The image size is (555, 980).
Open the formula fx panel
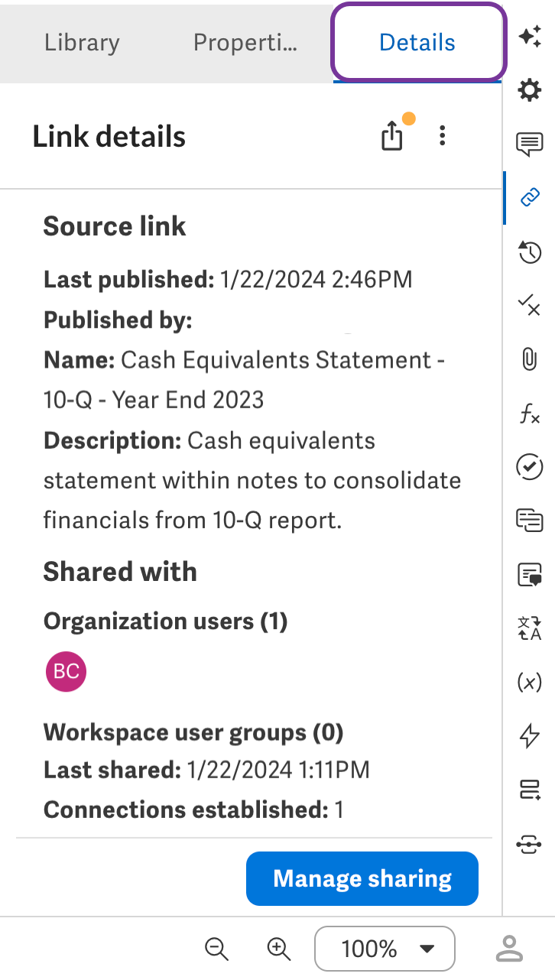[x=530, y=414]
